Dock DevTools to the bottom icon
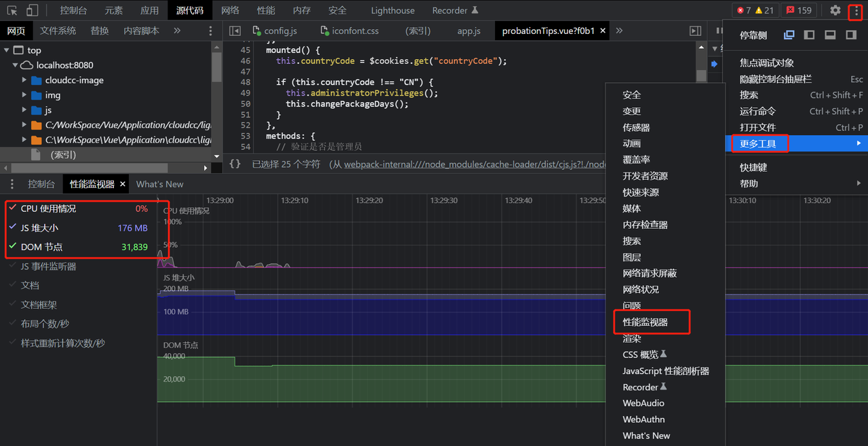 coord(830,35)
